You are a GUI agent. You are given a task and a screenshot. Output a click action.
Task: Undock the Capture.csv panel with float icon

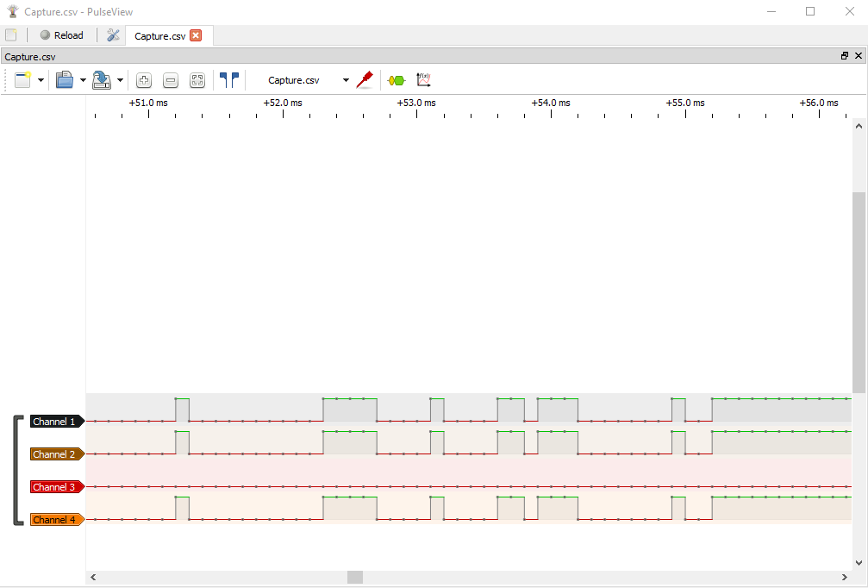(x=845, y=56)
